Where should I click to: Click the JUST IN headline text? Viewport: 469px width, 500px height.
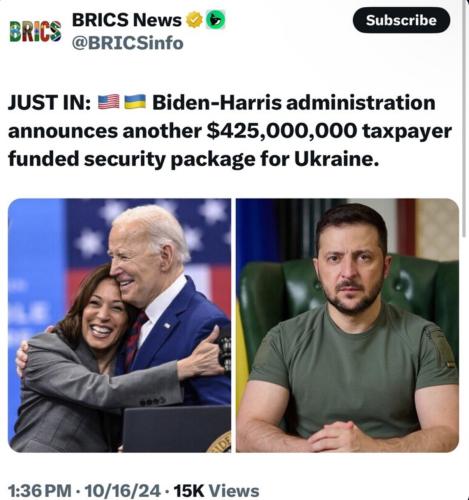click(x=49, y=102)
